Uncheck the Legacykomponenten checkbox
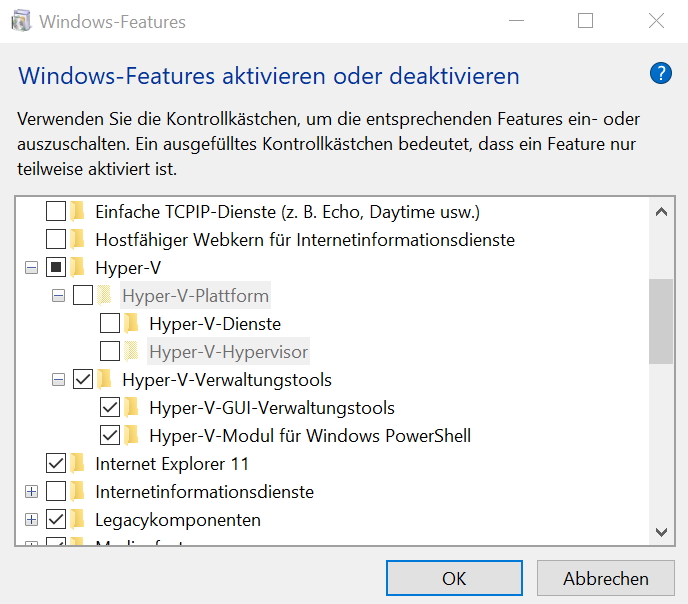Viewport: 688px width, 604px height. 56,520
